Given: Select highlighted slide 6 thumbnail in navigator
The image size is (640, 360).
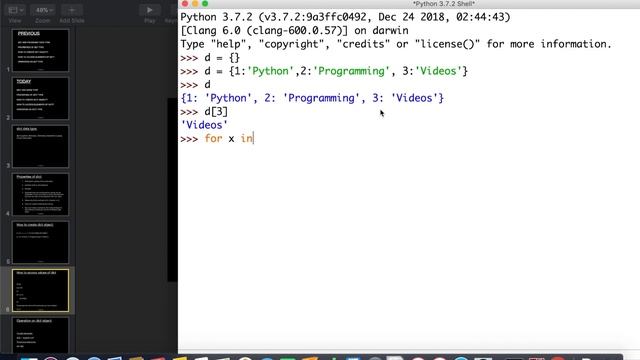Looking at the screenshot, I should click(x=40, y=290).
